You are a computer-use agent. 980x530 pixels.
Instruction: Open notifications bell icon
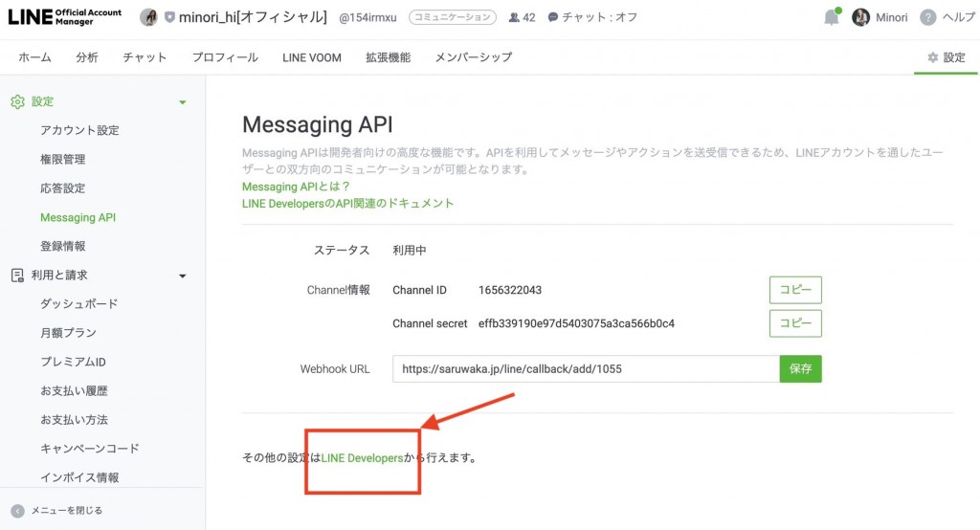point(832,17)
